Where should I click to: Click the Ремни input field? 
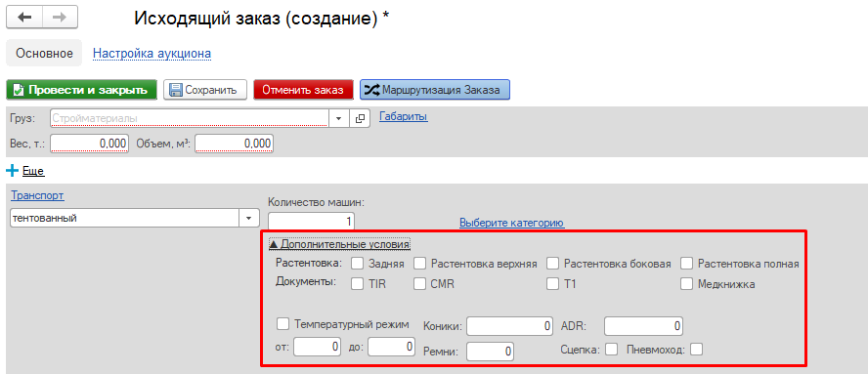click(491, 352)
